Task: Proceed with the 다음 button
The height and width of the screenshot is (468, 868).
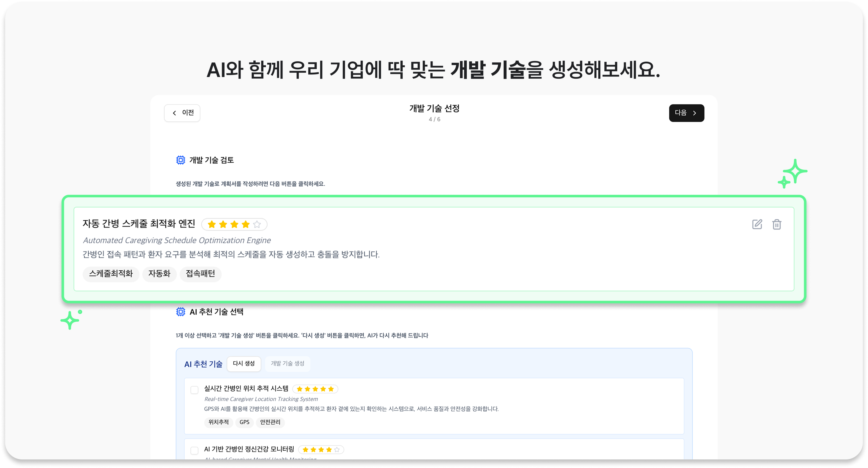Action: [686, 113]
